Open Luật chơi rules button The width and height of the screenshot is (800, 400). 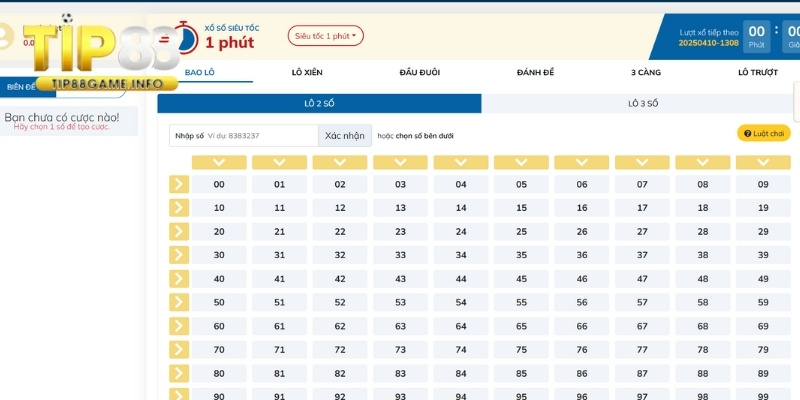(x=763, y=133)
